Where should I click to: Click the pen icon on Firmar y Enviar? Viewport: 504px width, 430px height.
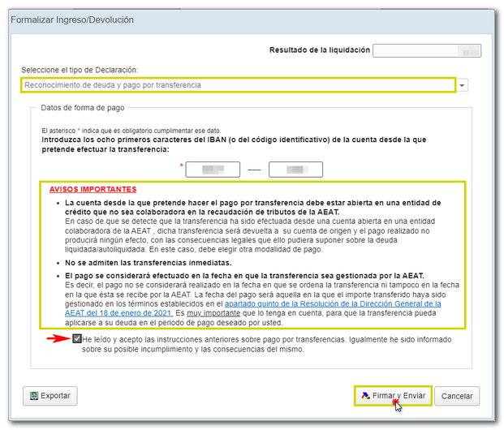click(x=365, y=396)
